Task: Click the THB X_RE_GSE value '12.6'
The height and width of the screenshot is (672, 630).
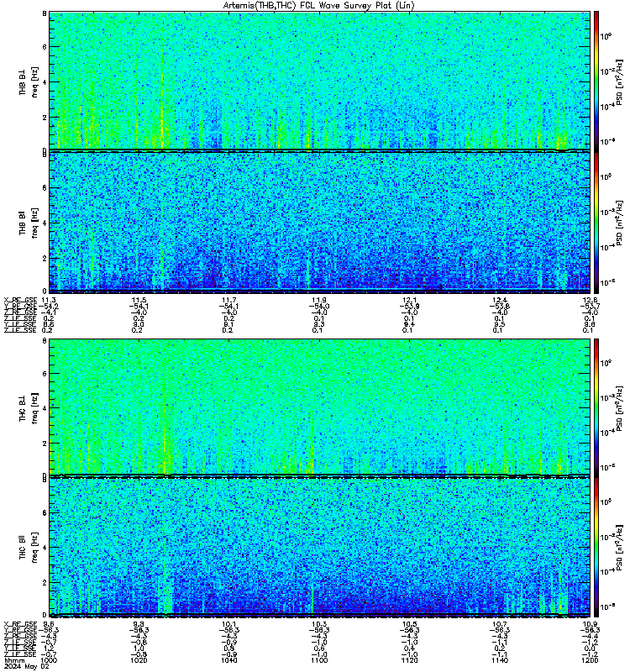Action: 591,300
